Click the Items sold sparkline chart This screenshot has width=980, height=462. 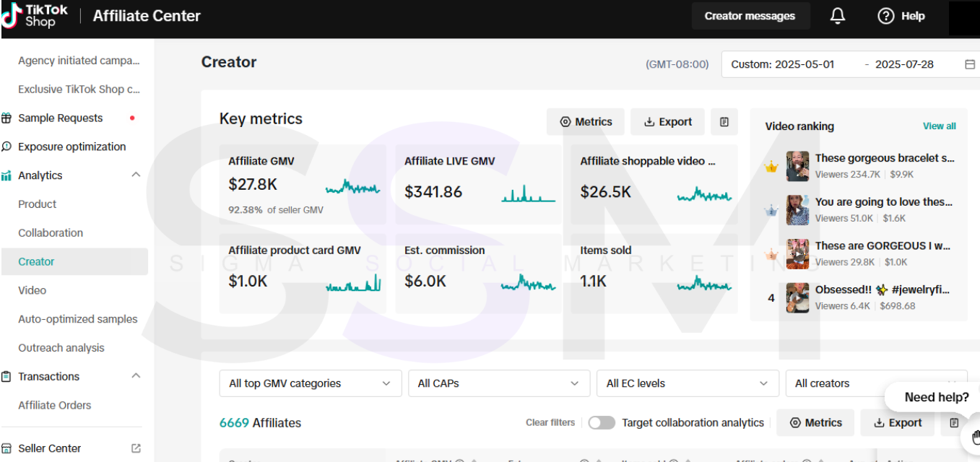pyautogui.click(x=704, y=283)
